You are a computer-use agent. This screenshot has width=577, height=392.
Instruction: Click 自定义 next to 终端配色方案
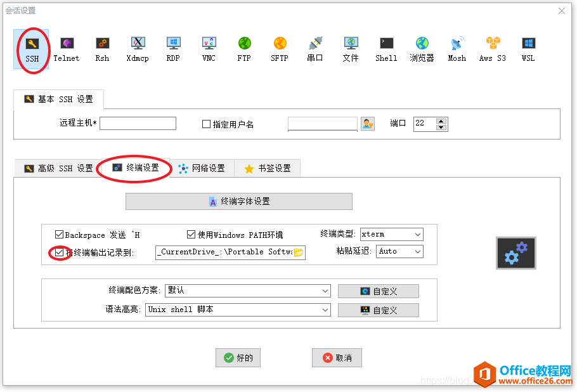pyautogui.click(x=379, y=291)
